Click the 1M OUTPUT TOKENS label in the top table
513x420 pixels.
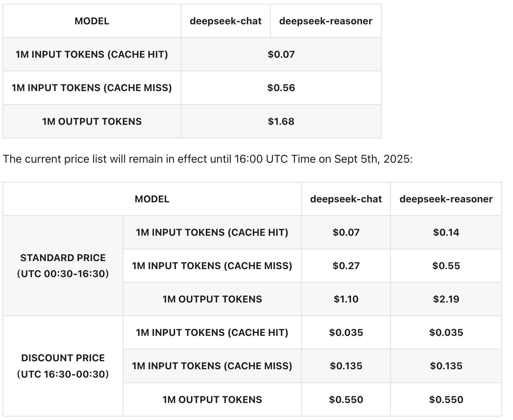[x=92, y=122]
